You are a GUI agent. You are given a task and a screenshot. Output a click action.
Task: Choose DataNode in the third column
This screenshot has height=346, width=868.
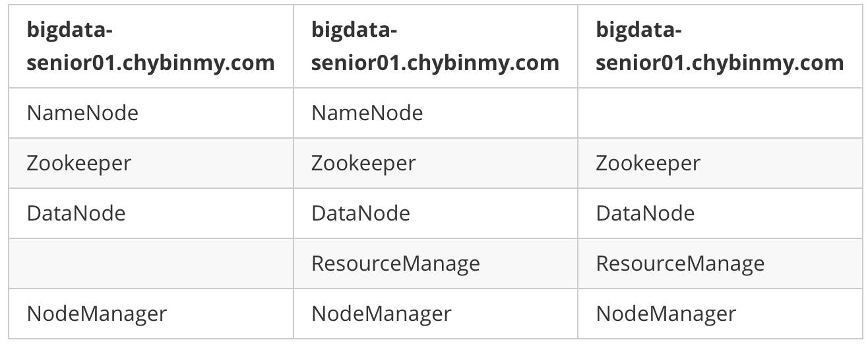[645, 213]
